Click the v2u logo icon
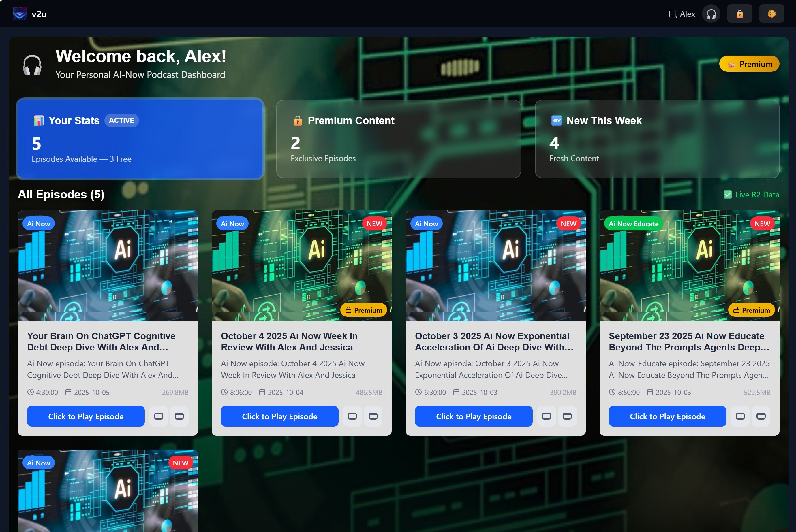Viewport: 796px width, 532px height. point(20,14)
